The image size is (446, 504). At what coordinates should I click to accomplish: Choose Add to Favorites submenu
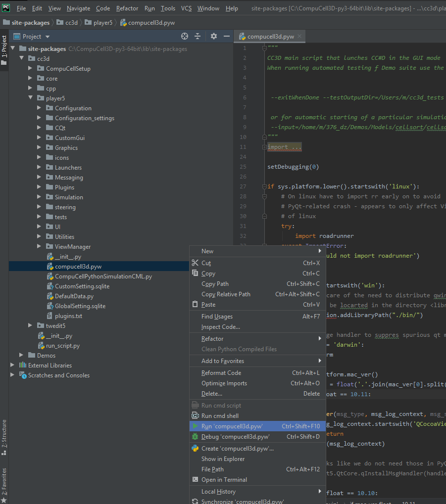[258, 361]
